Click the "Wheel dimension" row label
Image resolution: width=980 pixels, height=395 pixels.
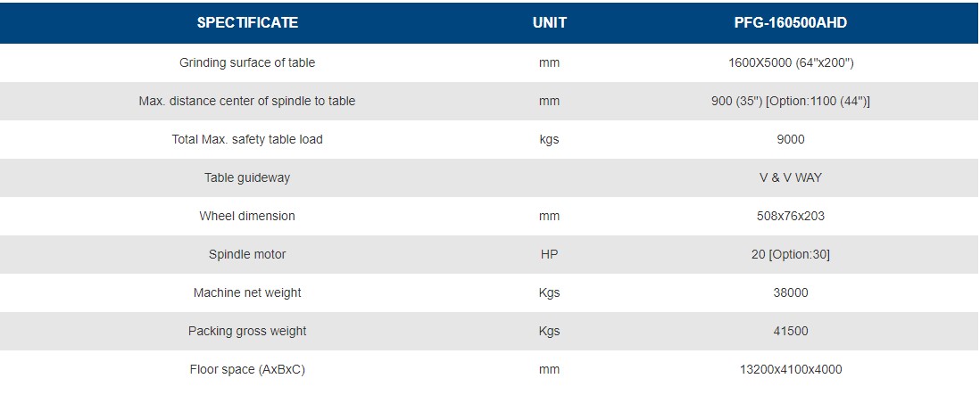247,217
